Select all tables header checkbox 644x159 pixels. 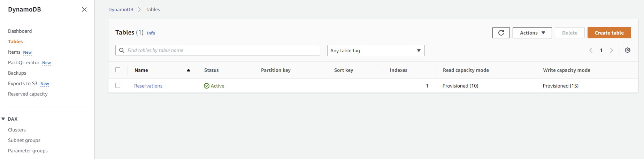coord(118,70)
